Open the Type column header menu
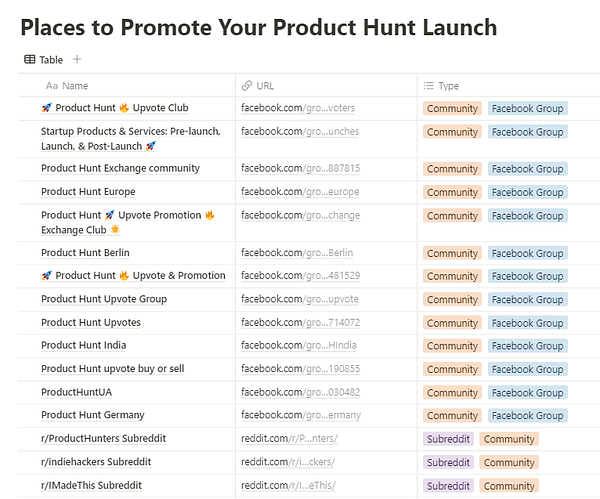This screenshot has width=600, height=499. [x=448, y=86]
